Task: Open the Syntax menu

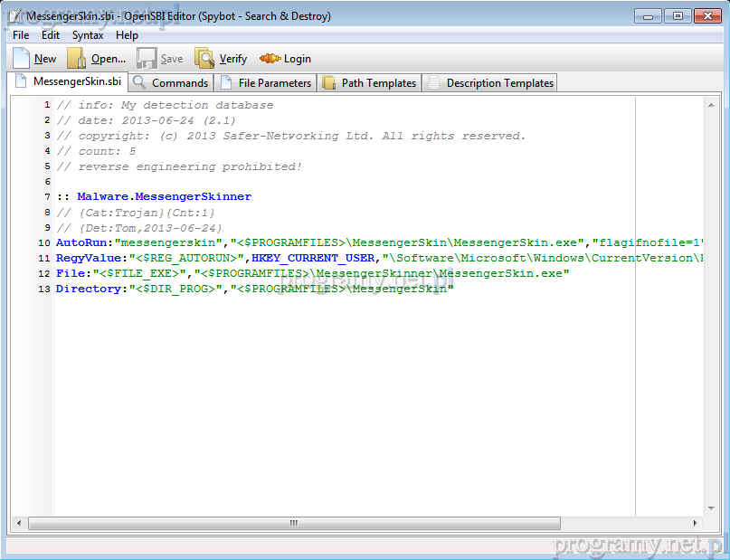Action: (x=88, y=35)
